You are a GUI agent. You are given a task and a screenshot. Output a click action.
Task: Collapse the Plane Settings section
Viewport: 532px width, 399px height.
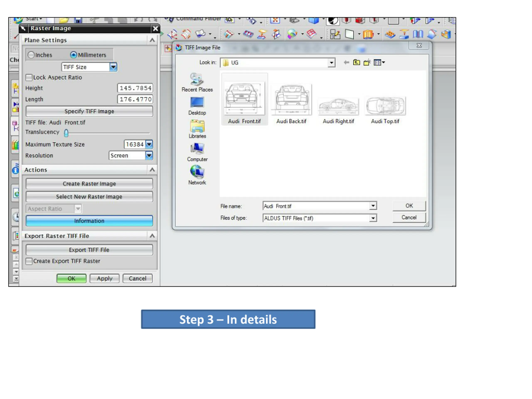click(x=152, y=40)
